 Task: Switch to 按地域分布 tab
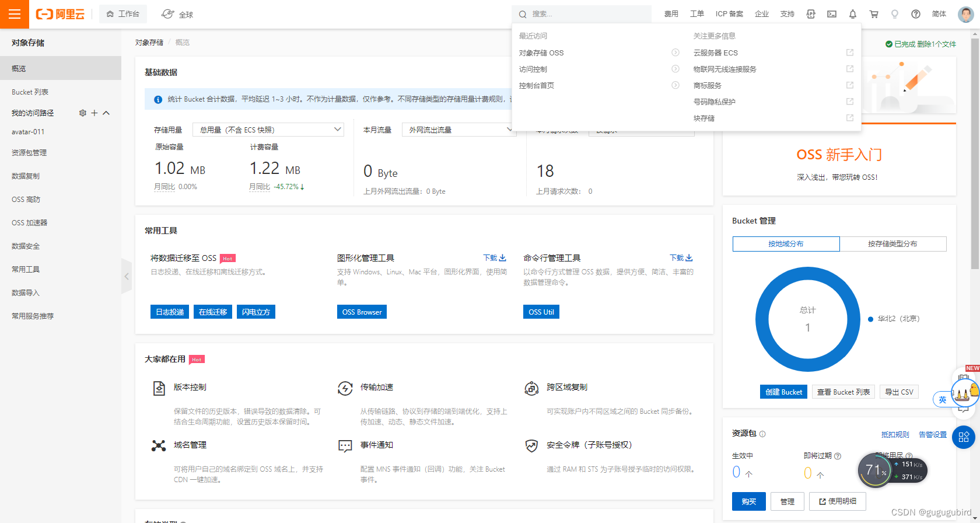[786, 244]
